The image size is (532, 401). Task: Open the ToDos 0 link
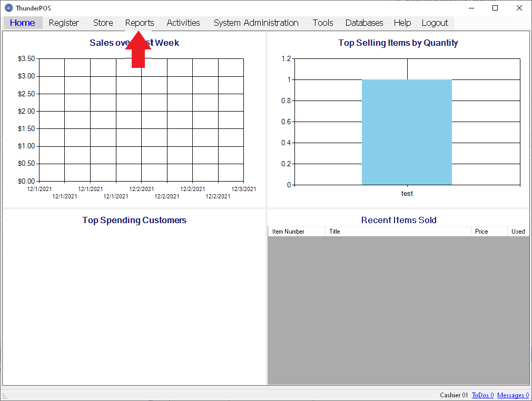click(482, 395)
